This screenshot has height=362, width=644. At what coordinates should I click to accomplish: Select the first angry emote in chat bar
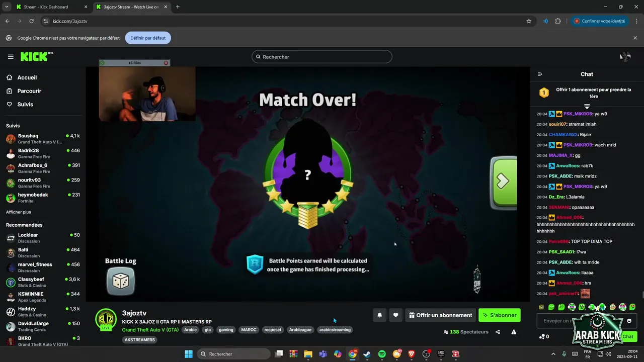[541, 307]
